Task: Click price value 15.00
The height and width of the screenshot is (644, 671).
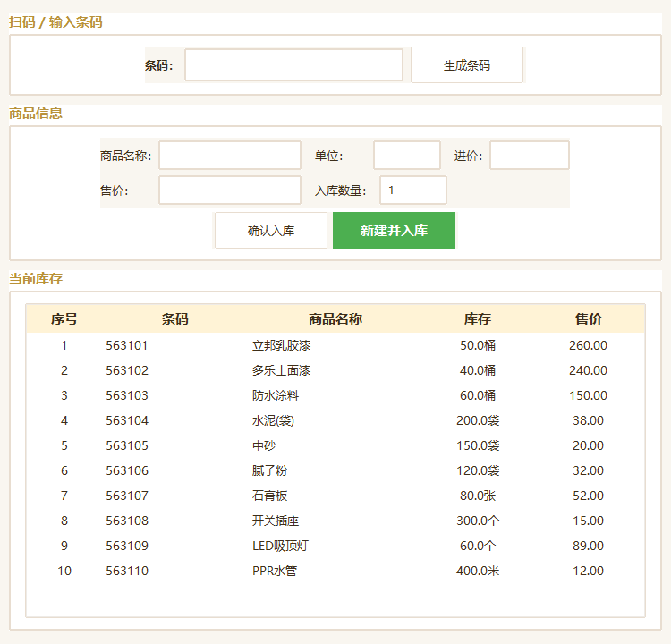Action: click(589, 521)
